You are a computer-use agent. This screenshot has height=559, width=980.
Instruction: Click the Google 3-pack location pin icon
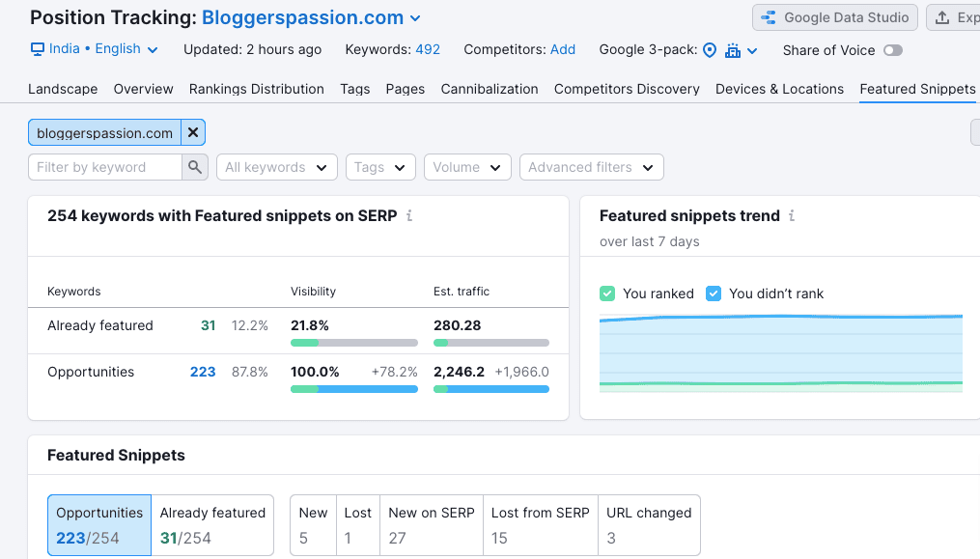[x=710, y=49]
